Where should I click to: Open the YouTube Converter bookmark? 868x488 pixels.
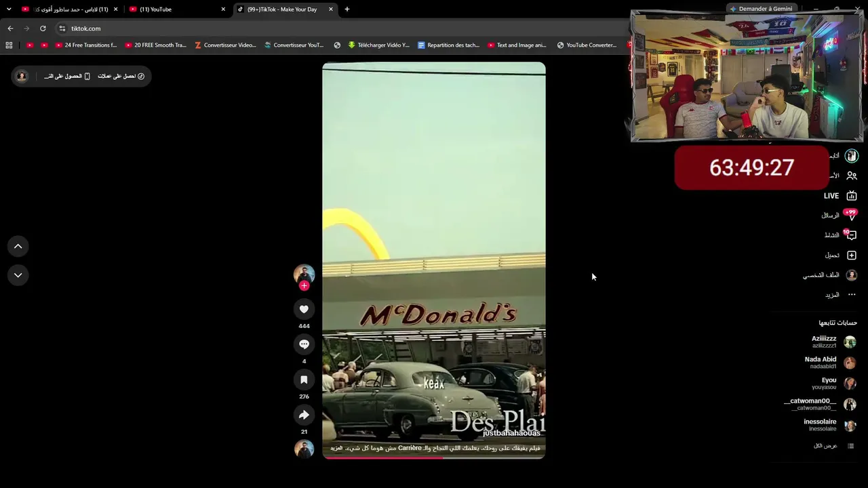[587, 45]
